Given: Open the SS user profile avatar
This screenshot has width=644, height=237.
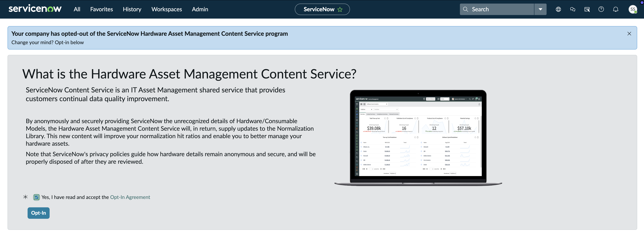Looking at the screenshot, I should point(633,9).
